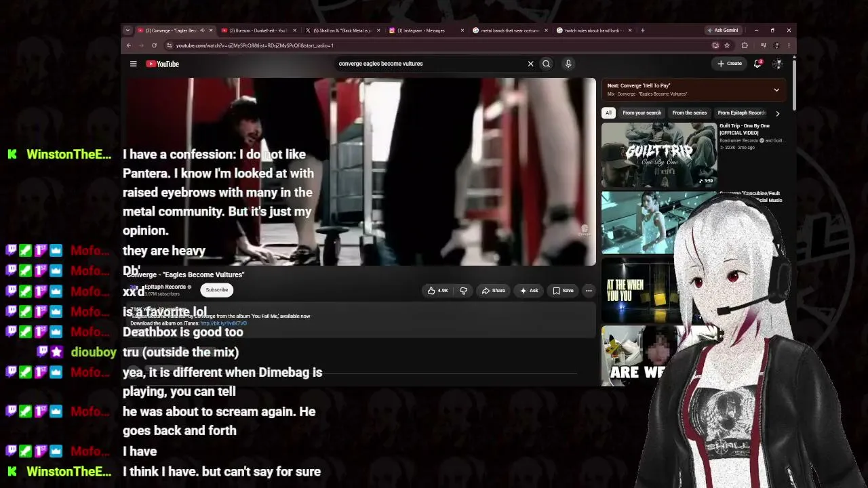Image resolution: width=868 pixels, height=488 pixels.
Task: Open the browser extensions puzzle icon
Action: (745, 45)
